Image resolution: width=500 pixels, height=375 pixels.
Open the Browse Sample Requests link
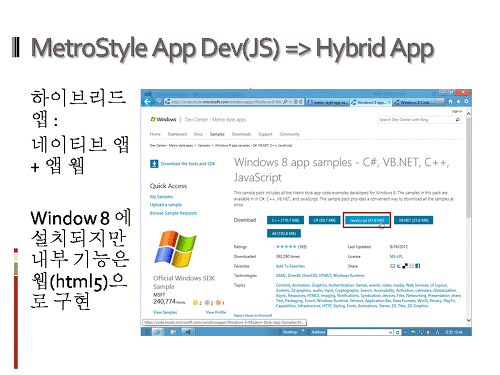173,213
